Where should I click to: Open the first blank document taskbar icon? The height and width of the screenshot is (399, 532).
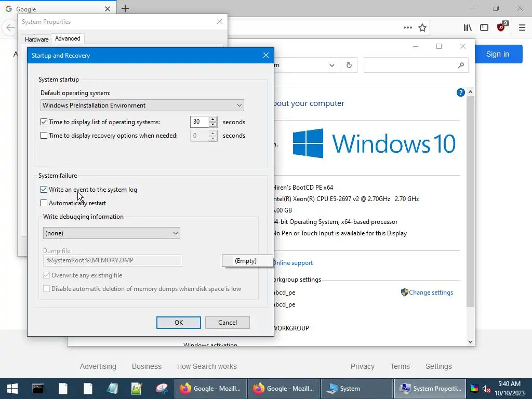click(x=63, y=389)
